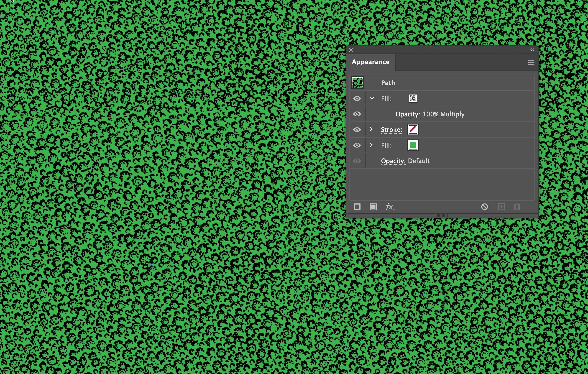588x374 pixels.
Task: Click the Add New Stroke icon
Action: point(357,207)
